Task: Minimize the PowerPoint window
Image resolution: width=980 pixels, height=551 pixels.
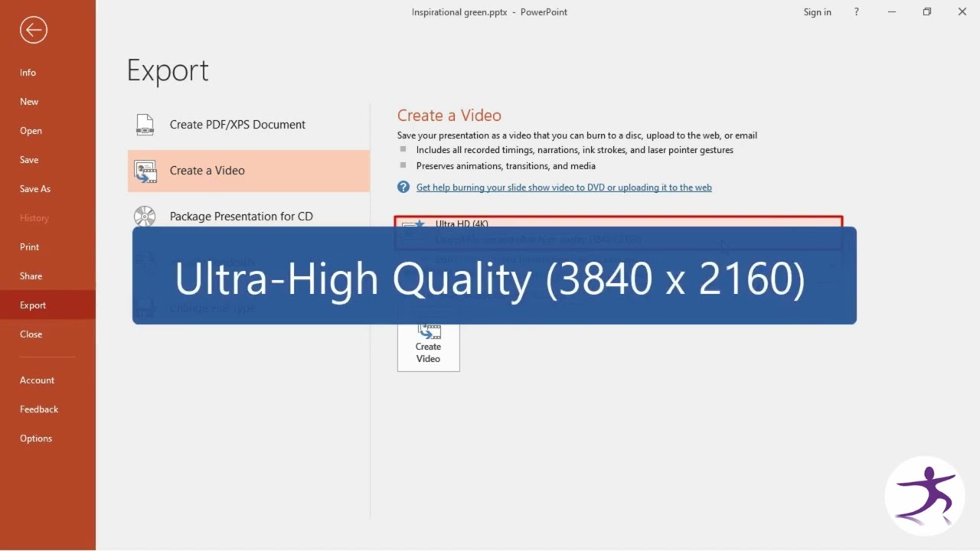Action: pyautogui.click(x=892, y=12)
